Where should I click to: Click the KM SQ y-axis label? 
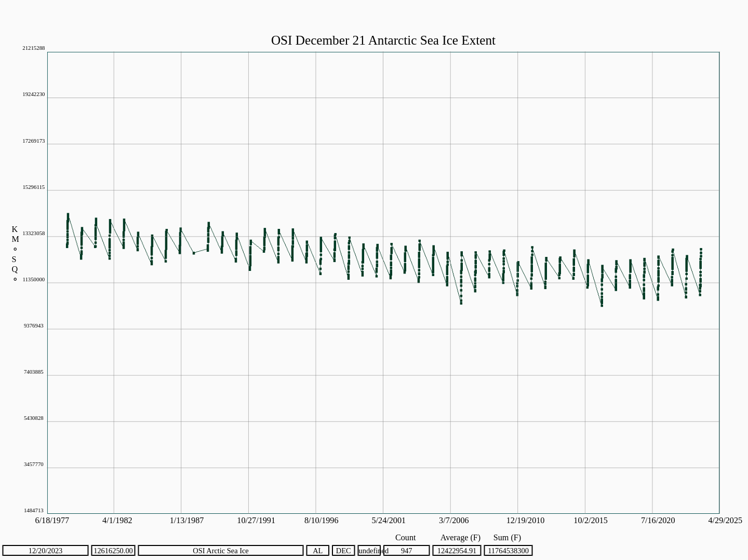15,254
